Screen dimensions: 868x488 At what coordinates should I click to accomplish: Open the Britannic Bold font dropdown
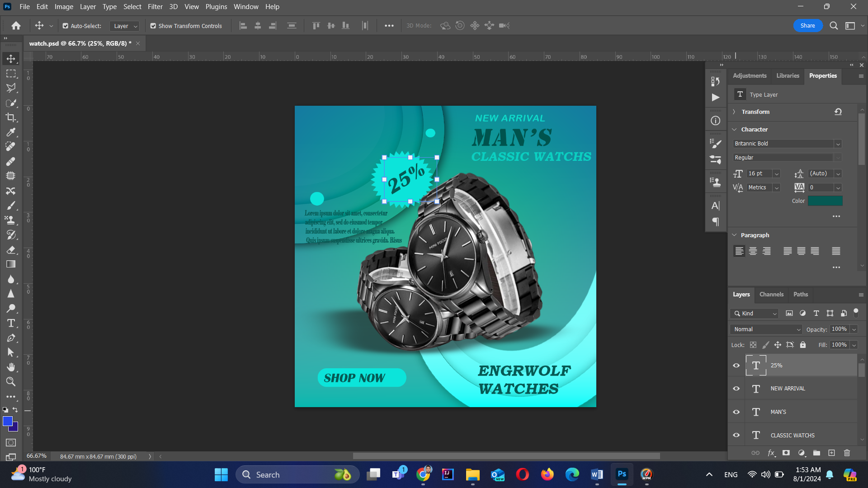(x=838, y=144)
